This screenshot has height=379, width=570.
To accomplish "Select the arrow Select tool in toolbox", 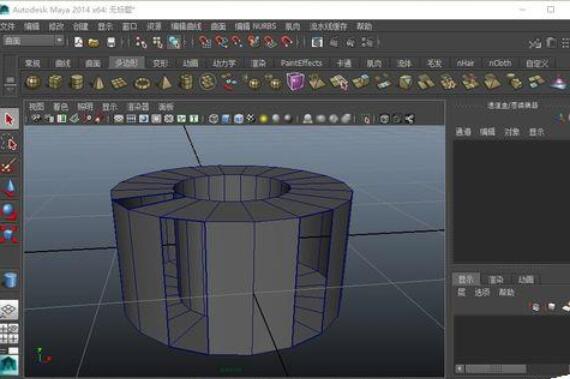I will coord(9,119).
